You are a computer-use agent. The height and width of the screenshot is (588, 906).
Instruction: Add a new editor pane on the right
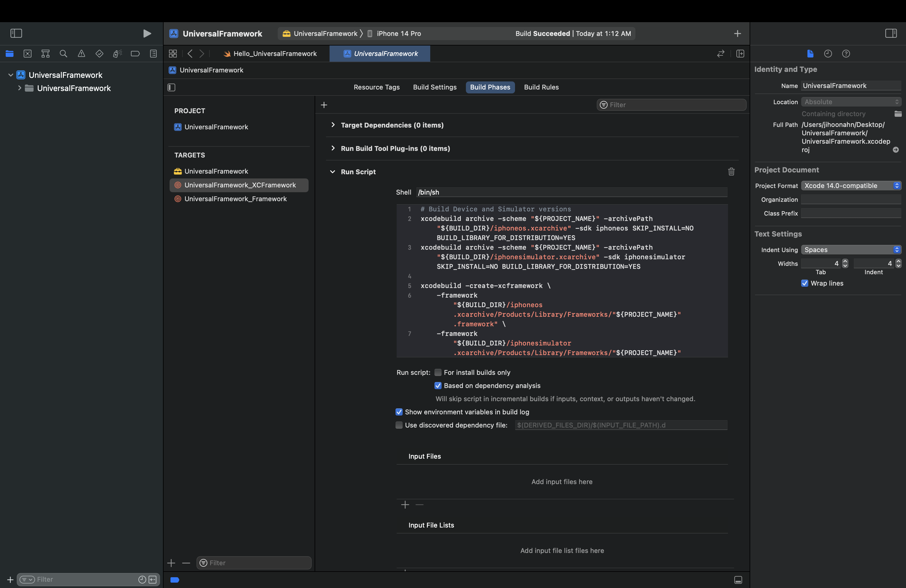pos(740,54)
